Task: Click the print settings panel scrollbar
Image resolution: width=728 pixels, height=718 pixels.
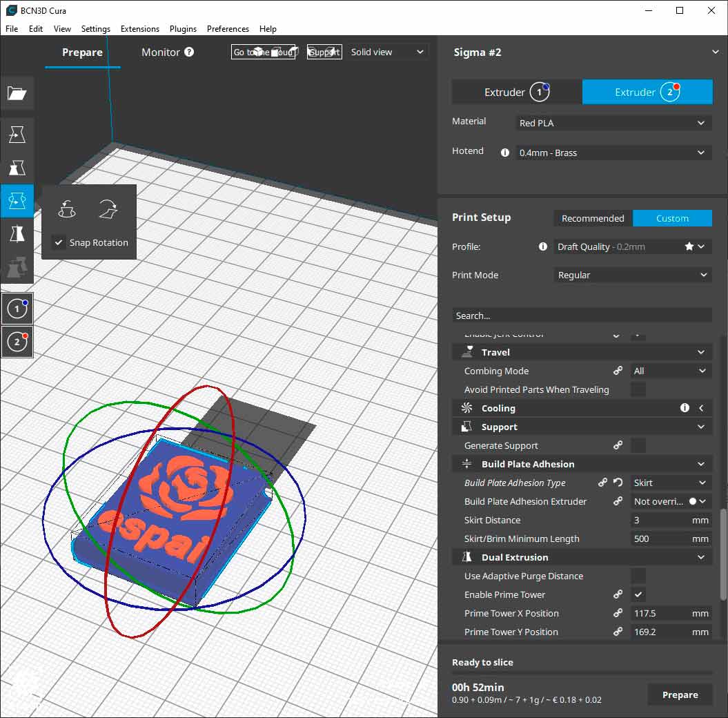Action: pyautogui.click(x=722, y=552)
